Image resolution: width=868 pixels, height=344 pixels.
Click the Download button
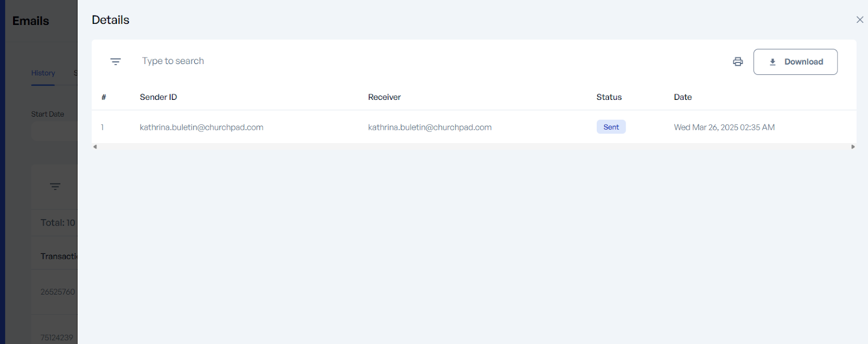(795, 62)
